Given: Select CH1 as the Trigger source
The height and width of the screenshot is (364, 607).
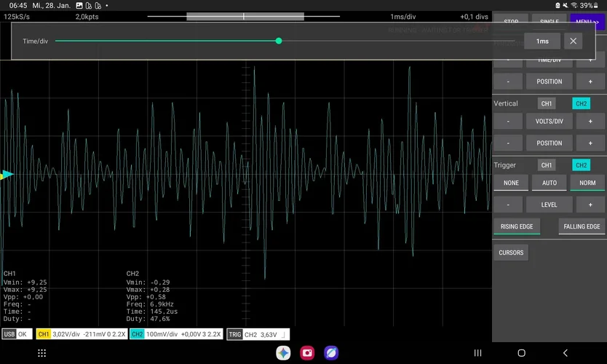Looking at the screenshot, I should 546,165.
